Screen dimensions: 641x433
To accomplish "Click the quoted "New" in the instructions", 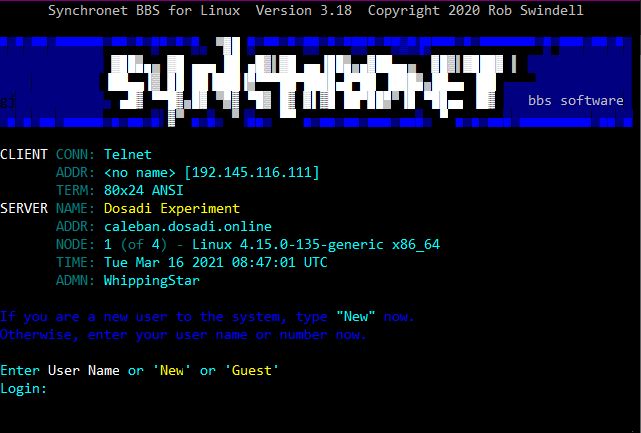I will point(356,316).
